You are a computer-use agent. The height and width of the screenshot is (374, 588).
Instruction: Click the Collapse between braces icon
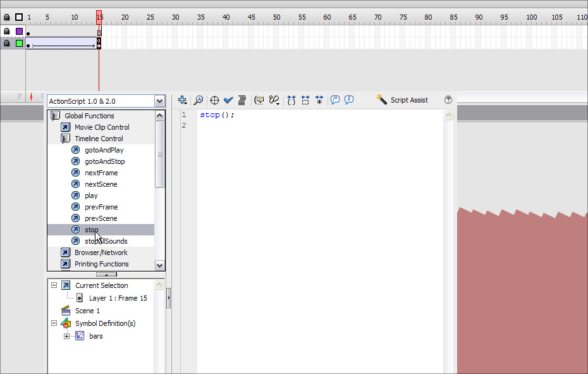pos(291,100)
